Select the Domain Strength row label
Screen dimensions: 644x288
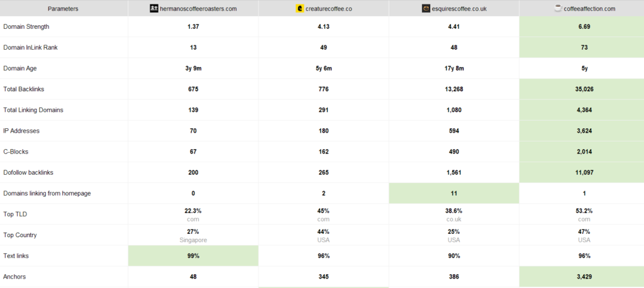click(26, 27)
